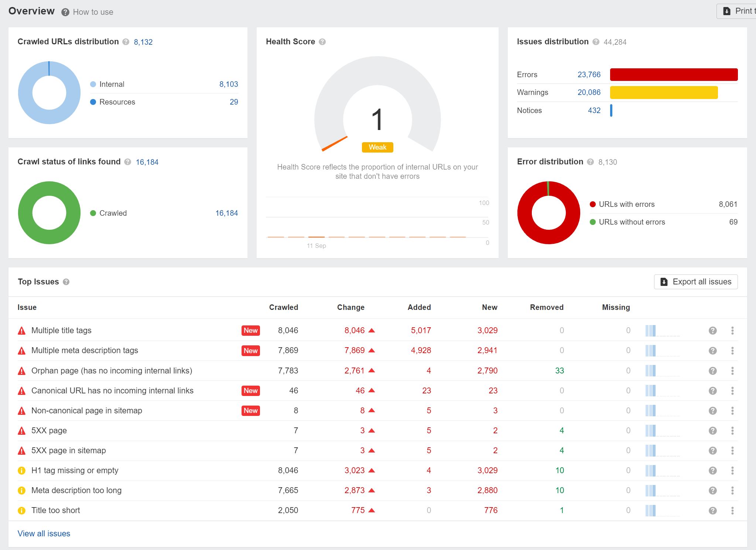Sort table by Removed column

click(547, 307)
